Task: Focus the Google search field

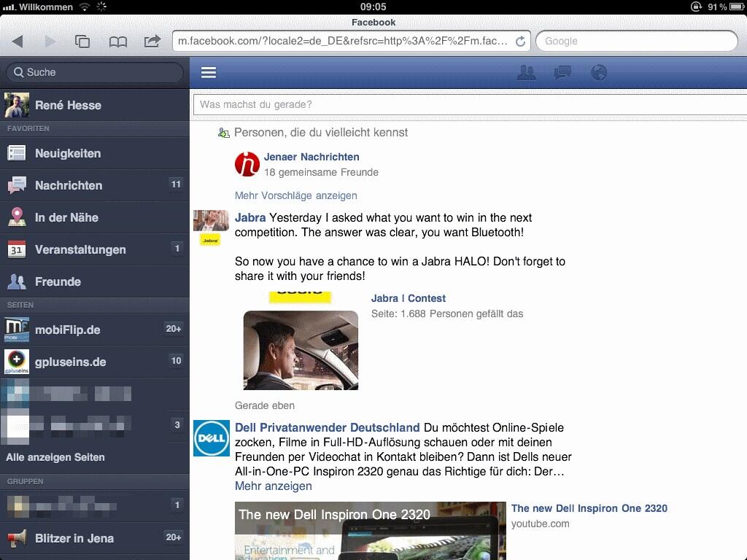Action: [x=636, y=41]
